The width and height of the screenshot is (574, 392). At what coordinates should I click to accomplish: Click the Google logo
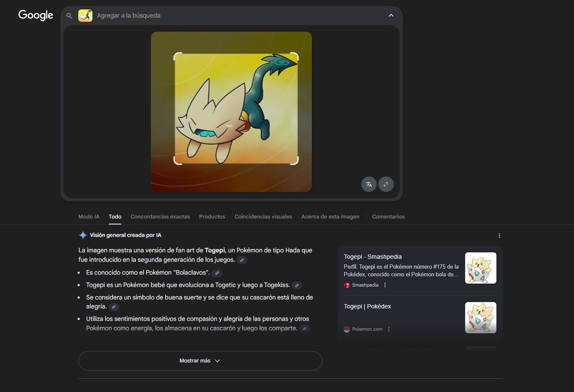(x=35, y=15)
